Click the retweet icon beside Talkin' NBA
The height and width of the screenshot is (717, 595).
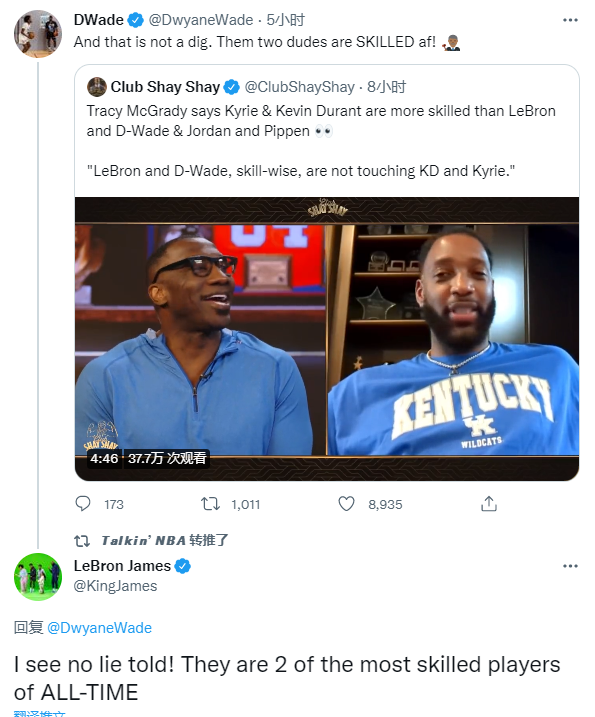coord(82,541)
